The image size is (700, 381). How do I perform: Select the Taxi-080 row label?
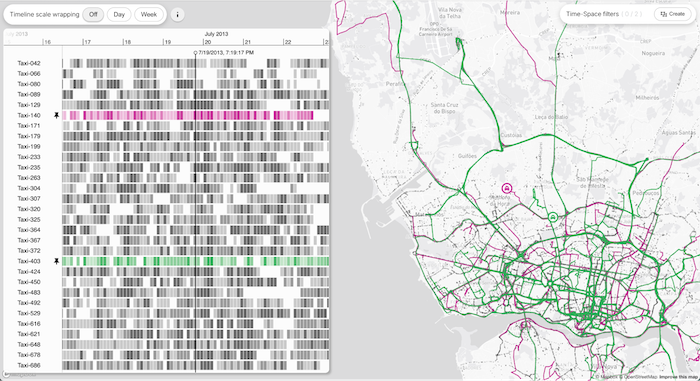pos(29,84)
